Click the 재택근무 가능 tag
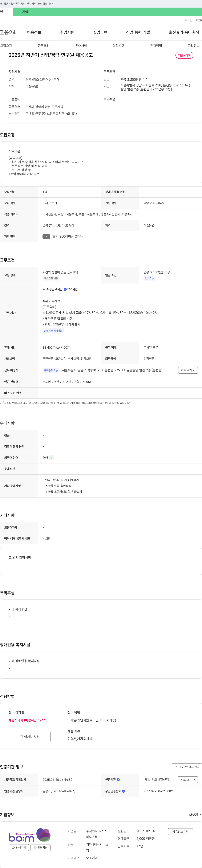This screenshot has width=202, height=868. (x=51, y=370)
